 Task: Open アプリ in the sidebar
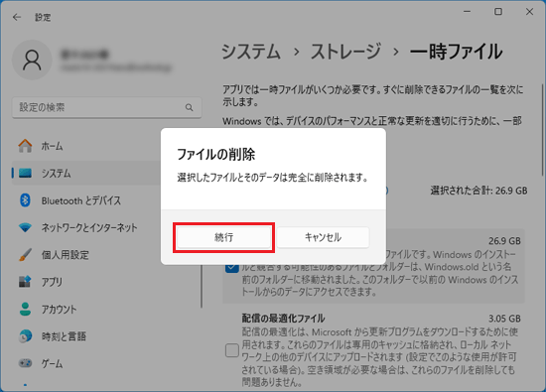pos(52,282)
